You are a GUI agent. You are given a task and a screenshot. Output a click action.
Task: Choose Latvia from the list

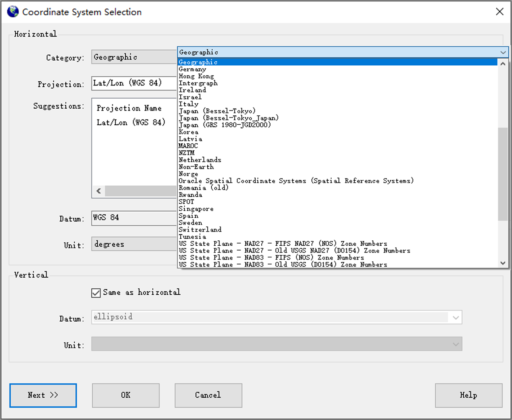pyautogui.click(x=337, y=139)
